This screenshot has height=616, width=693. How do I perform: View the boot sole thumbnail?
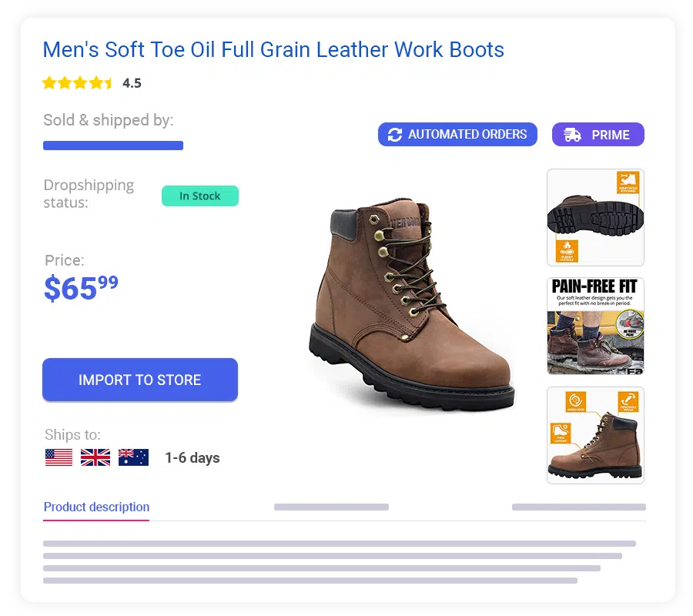(x=595, y=217)
